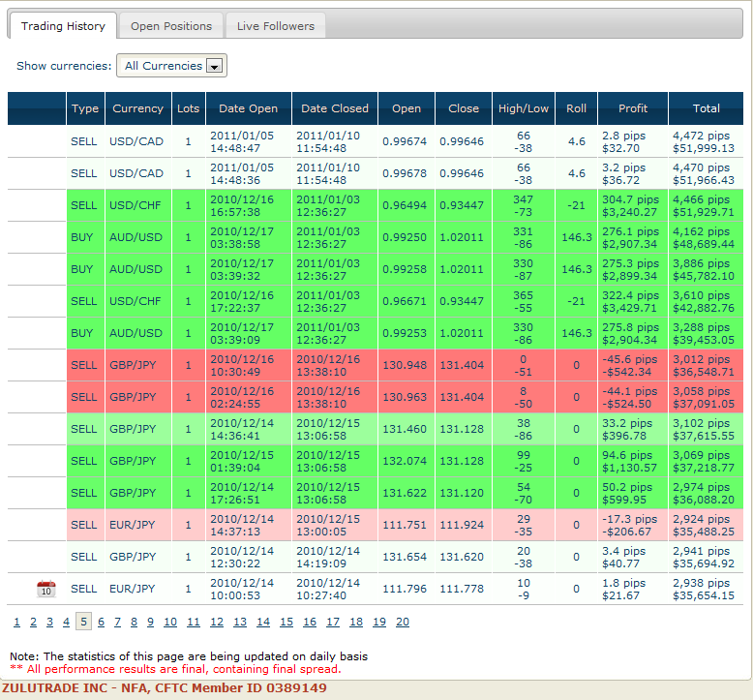This screenshot has height=700, width=753.
Task: Click the Profit column header
Action: (x=633, y=108)
